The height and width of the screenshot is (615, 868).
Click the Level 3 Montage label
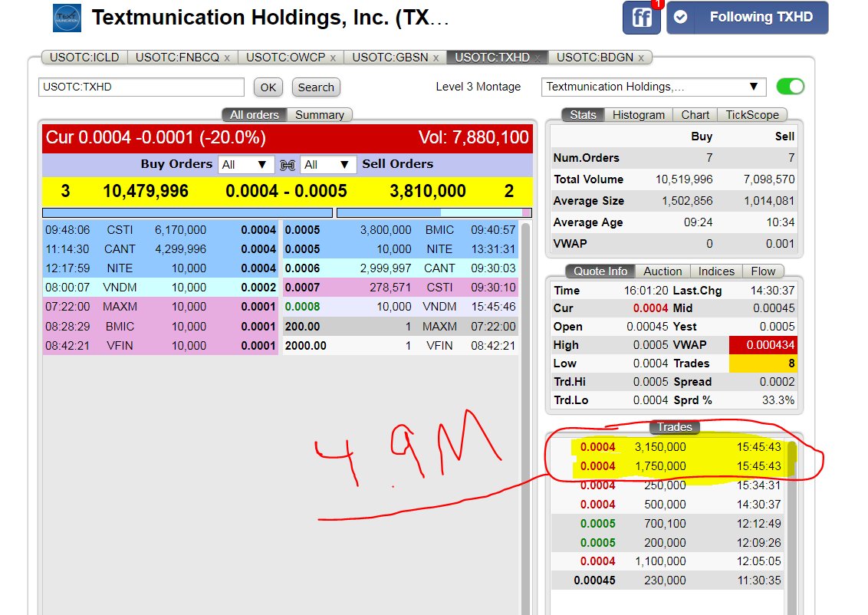click(478, 87)
